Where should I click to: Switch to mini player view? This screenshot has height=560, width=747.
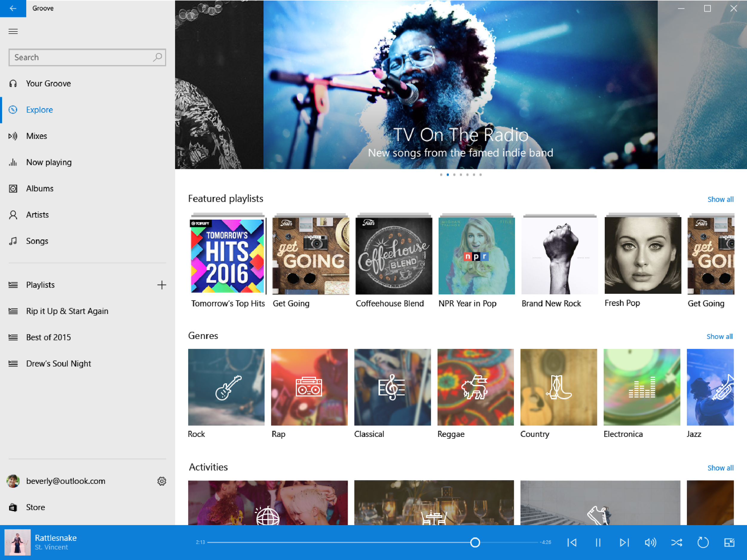tap(729, 542)
